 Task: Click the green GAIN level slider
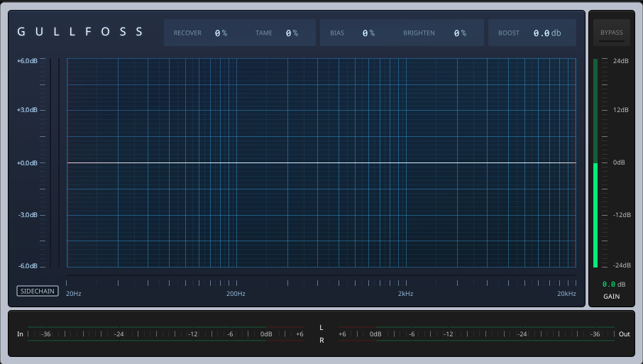595,214
